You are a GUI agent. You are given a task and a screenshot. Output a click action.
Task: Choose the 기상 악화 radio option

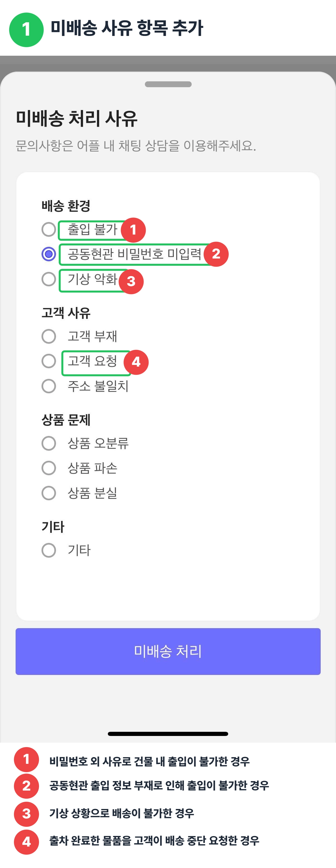coord(48,279)
